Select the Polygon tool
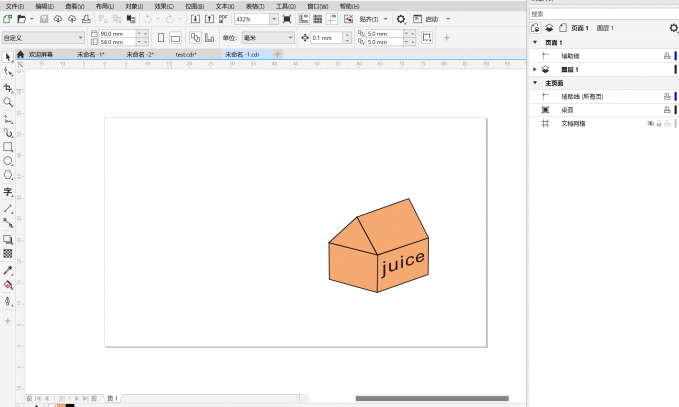 point(8,175)
